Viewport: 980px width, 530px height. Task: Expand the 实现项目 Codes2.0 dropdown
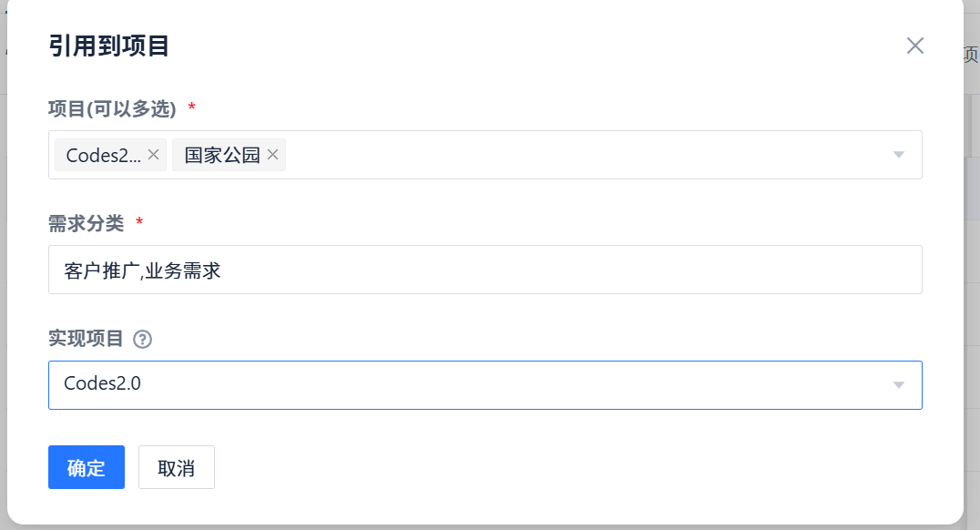pos(899,384)
